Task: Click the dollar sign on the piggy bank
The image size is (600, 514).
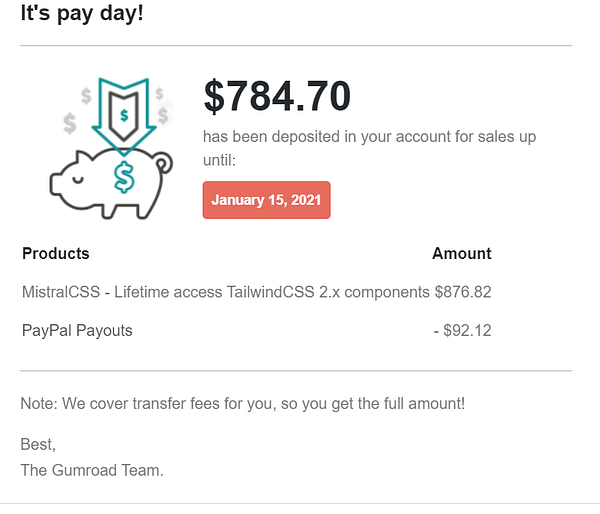Action: click(x=124, y=178)
